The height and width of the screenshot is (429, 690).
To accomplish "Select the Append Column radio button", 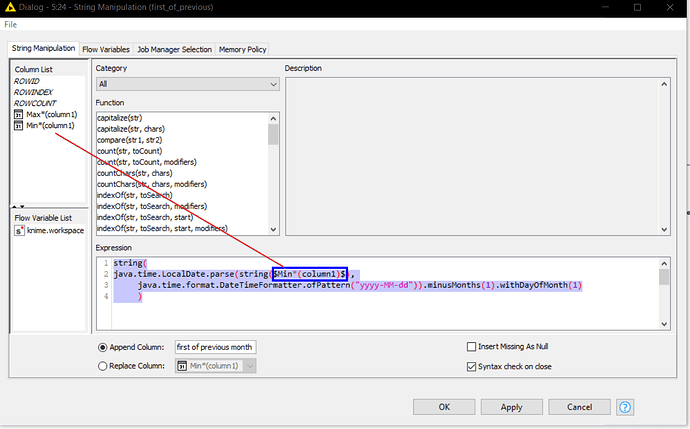I will (103, 347).
